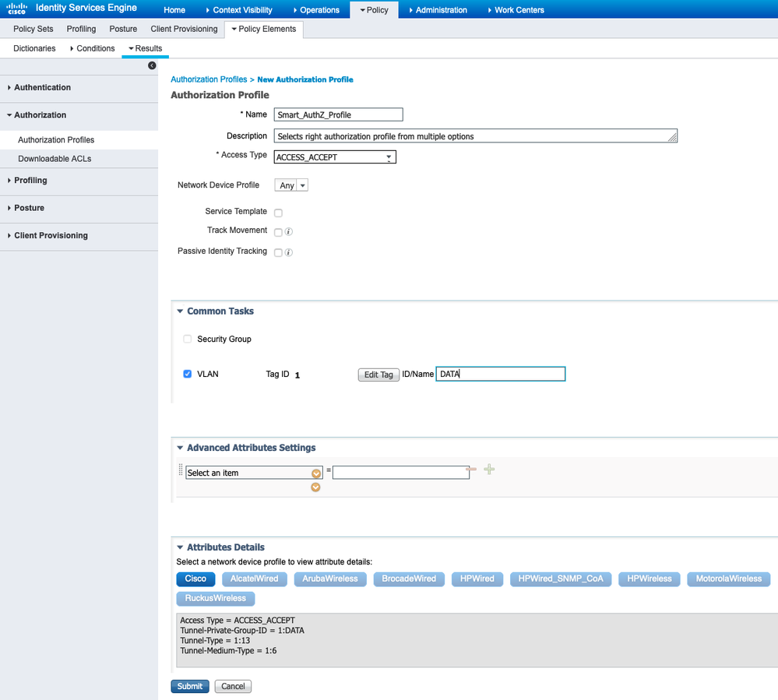Click description field resize grip
Screen dimensions: 778x700
point(672,138)
